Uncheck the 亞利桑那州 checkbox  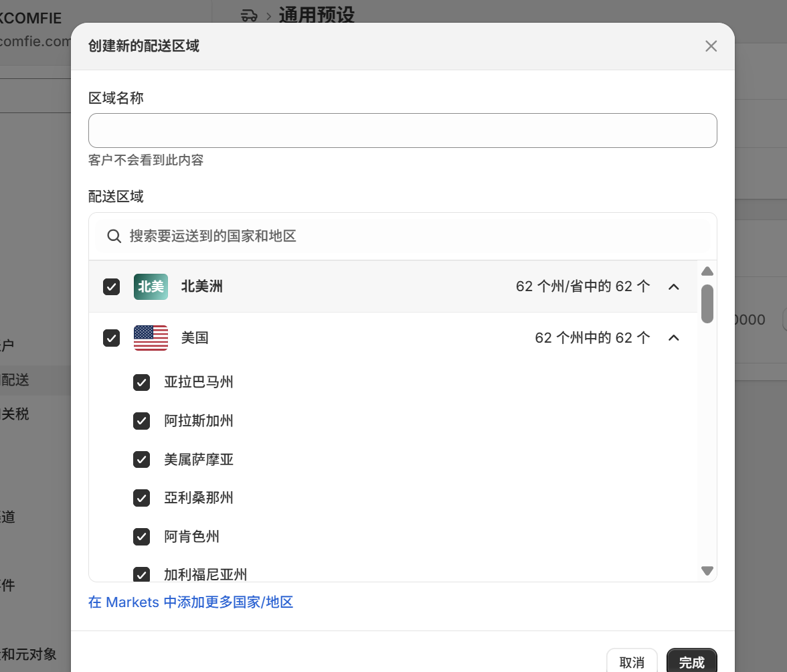(142, 498)
